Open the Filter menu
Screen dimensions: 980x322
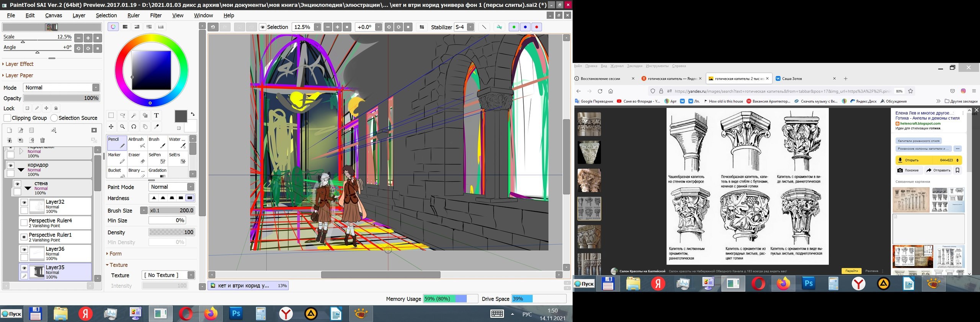click(156, 15)
